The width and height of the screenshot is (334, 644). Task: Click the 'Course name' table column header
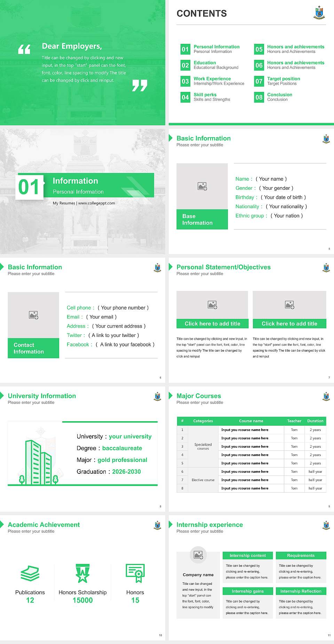(251, 421)
